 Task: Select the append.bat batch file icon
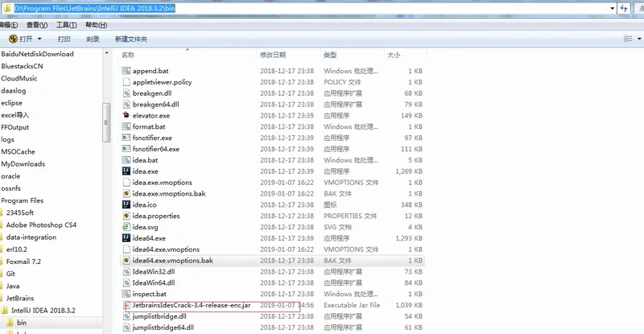(126, 71)
